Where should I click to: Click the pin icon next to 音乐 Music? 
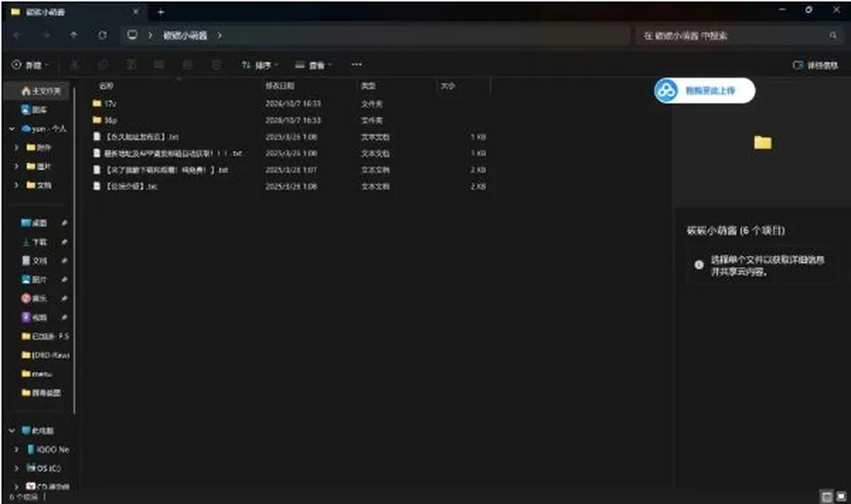point(64,299)
